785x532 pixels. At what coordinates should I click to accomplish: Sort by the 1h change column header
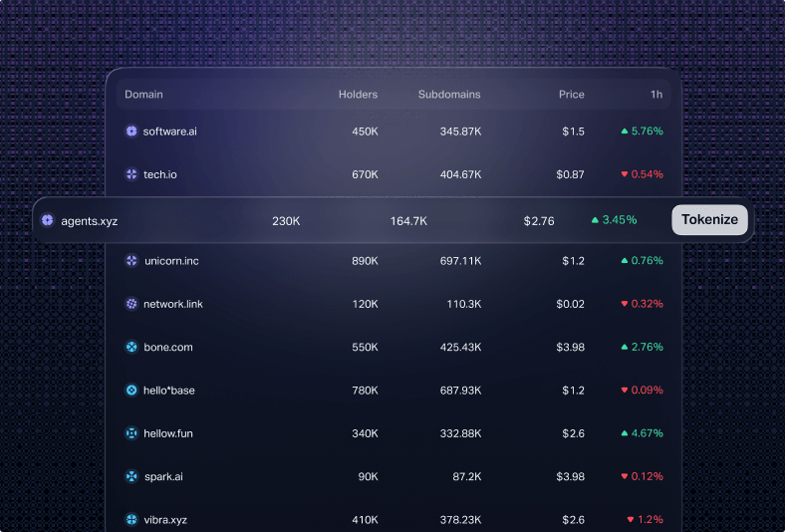(656, 95)
